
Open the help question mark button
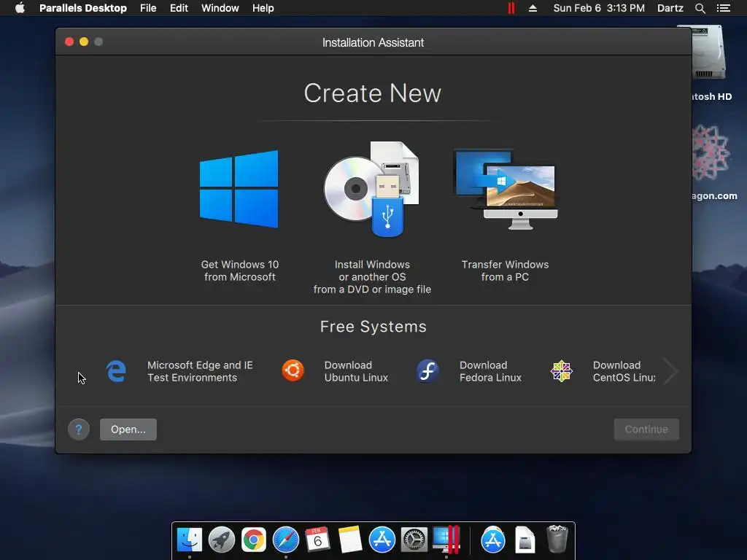(x=79, y=429)
